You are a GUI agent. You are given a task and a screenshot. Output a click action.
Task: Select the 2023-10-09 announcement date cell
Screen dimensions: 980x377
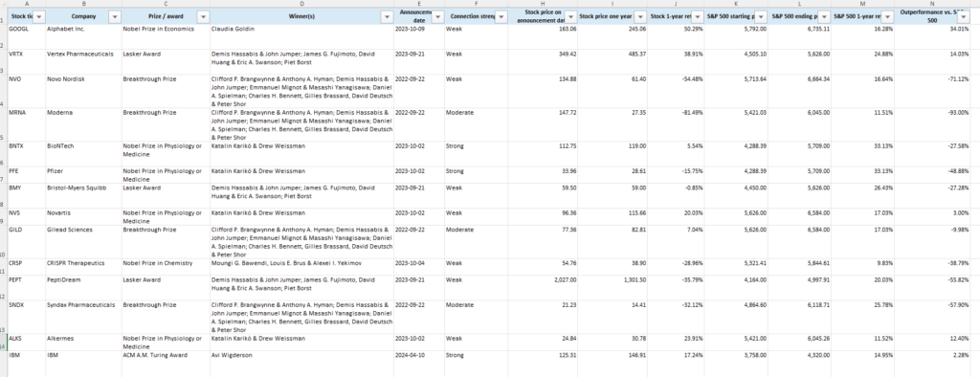(419, 37)
